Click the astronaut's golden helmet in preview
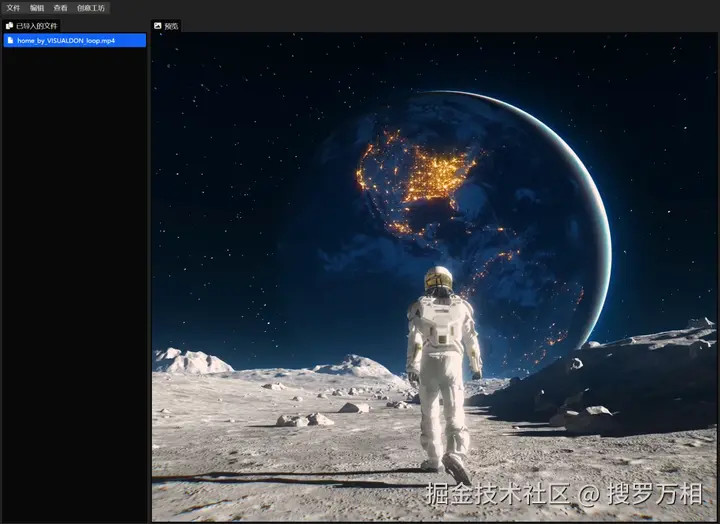The height and width of the screenshot is (524, 720). coord(439,279)
